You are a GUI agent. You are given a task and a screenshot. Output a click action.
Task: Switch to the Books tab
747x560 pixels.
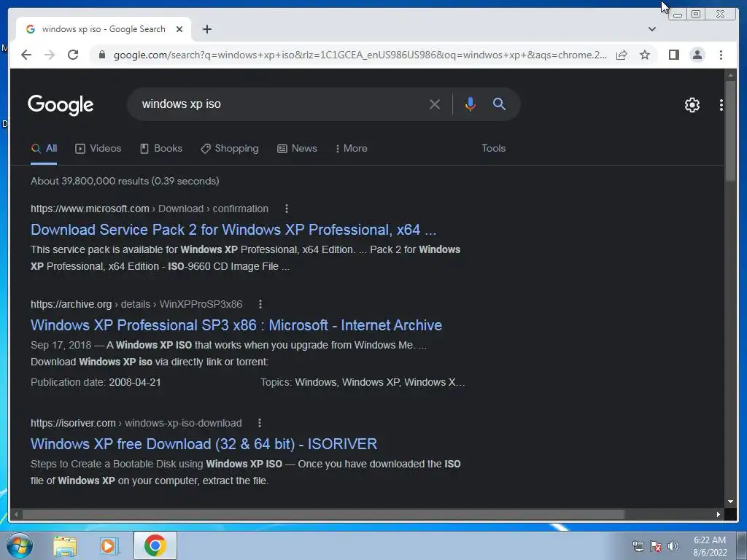point(161,148)
